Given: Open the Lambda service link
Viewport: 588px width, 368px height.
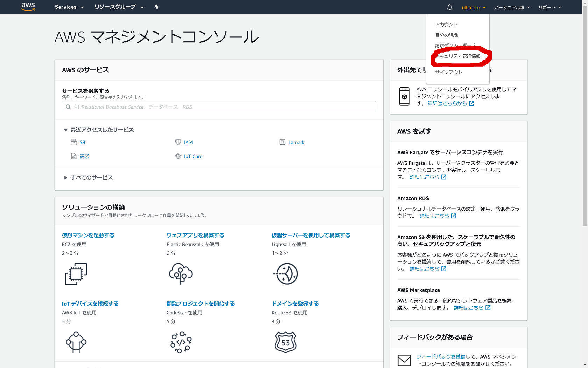Looking at the screenshot, I should point(297,142).
